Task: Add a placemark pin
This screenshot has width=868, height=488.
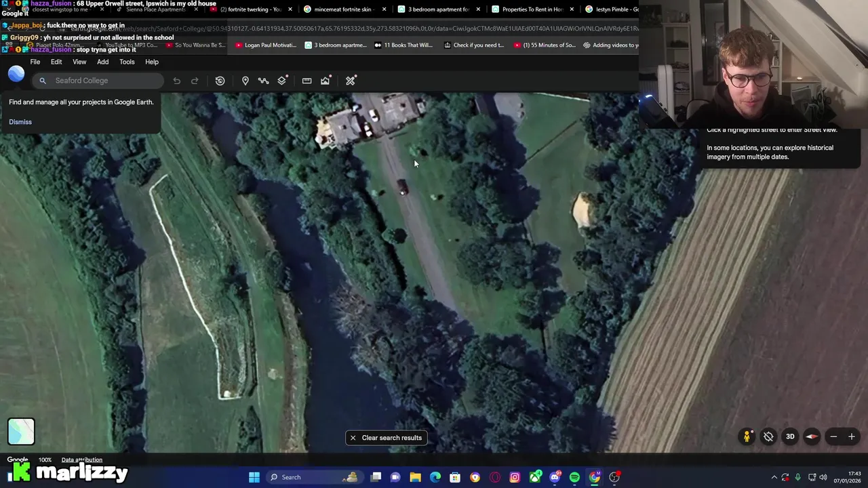Action: 245,81
